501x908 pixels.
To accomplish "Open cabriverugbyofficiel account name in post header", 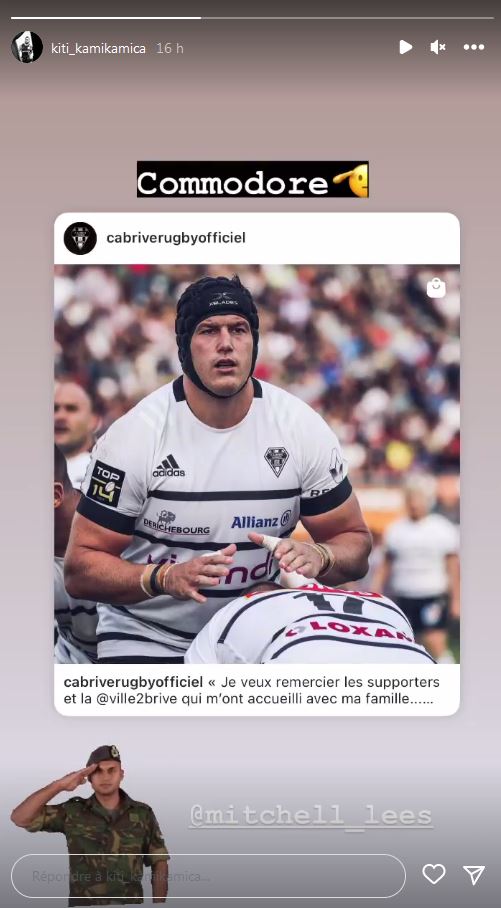I will coord(176,238).
